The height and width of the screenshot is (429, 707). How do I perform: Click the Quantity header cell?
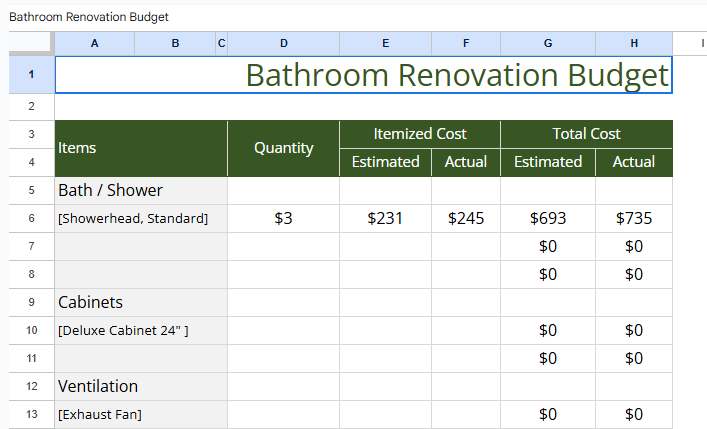(x=283, y=148)
